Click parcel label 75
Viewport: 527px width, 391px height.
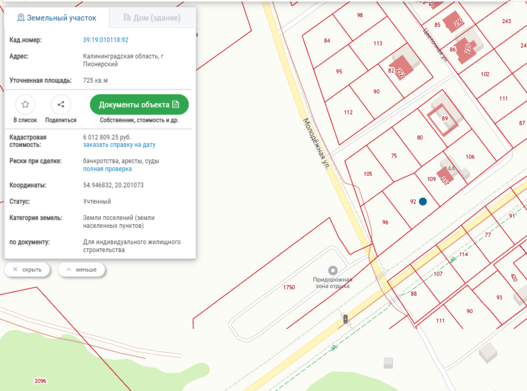point(394,156)
